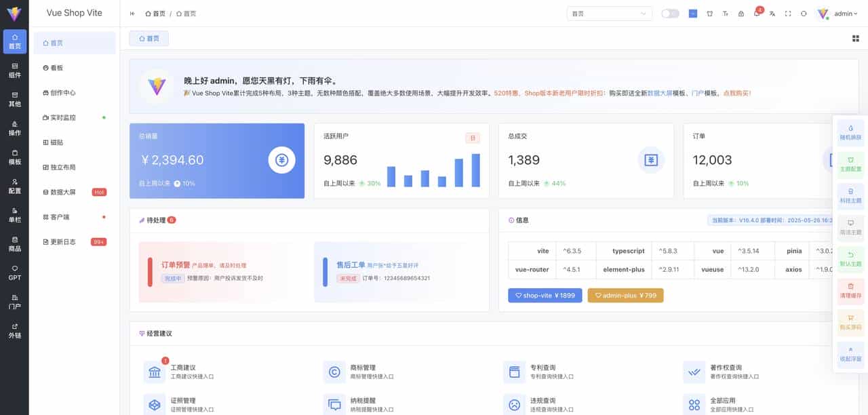Viewport: 868px width, 415px height.
Task: Click 随机换肤 to randomize theme skin
Action: pos(850,130)
